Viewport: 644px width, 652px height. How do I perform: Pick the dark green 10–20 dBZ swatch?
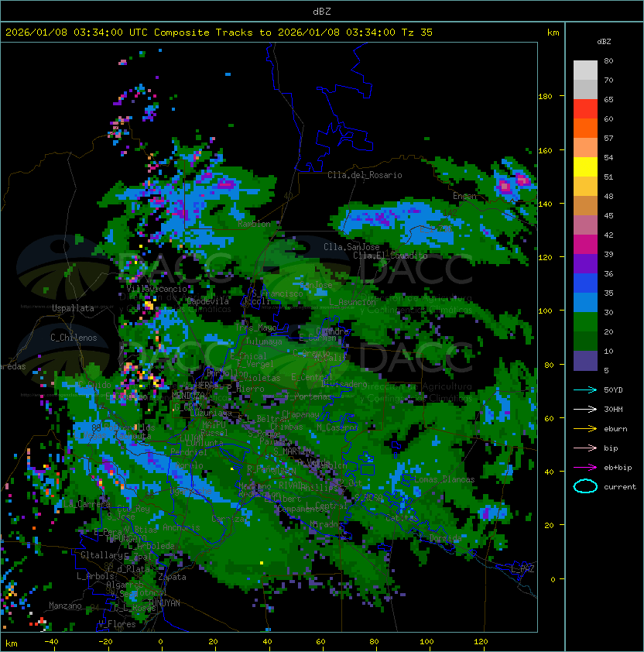pyautogui.click(x=585, y=341)
